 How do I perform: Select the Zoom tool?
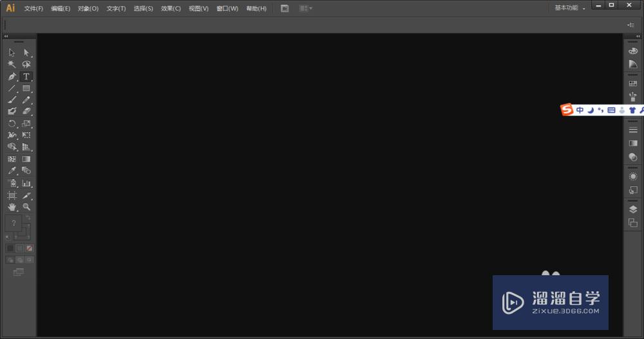[x=26, y=207]
